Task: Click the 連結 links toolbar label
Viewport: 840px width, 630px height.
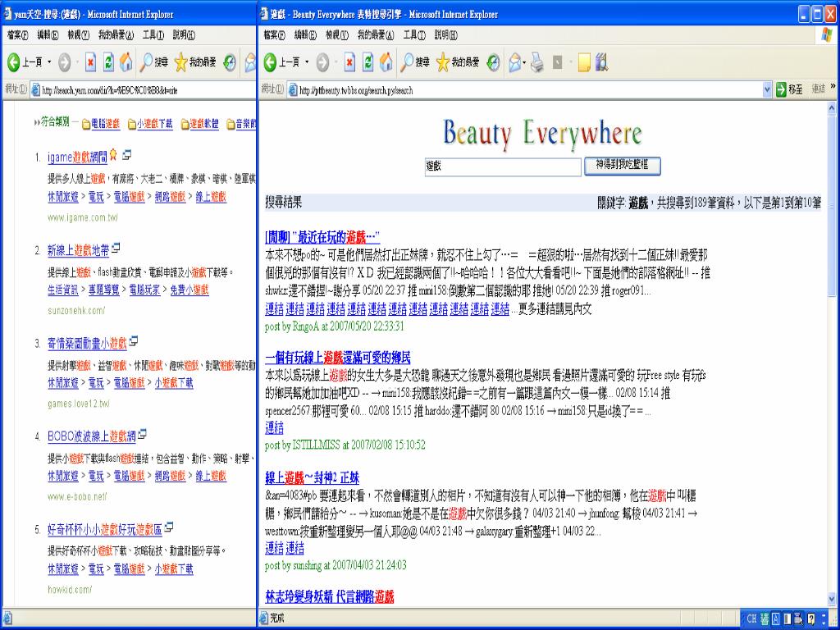Action: coord(818,89)
